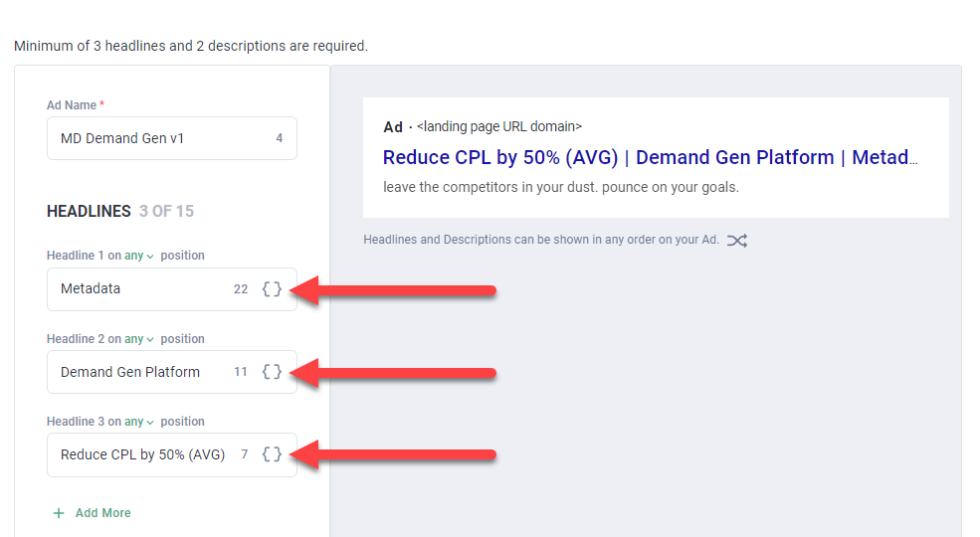Click the landing page URL domain placeholder
This screenshot has height=537, width=980.
point(499,126)
